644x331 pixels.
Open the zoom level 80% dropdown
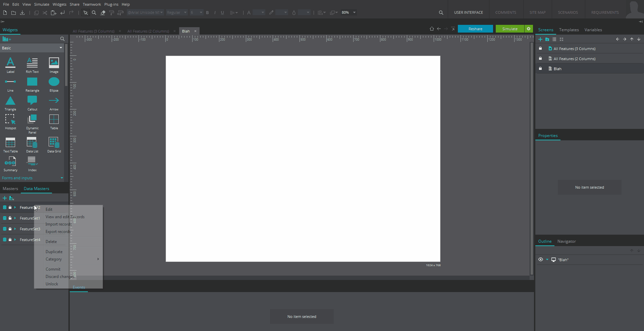(354, 13)
